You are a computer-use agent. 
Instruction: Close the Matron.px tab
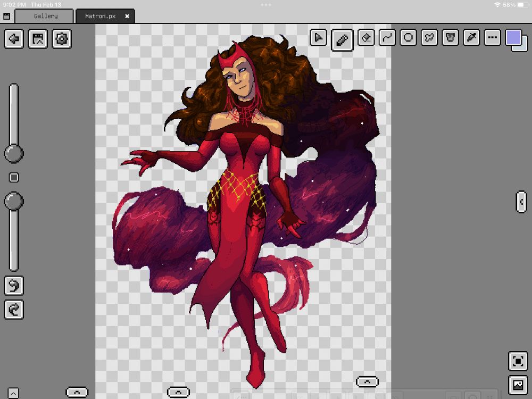click(127, 16)
